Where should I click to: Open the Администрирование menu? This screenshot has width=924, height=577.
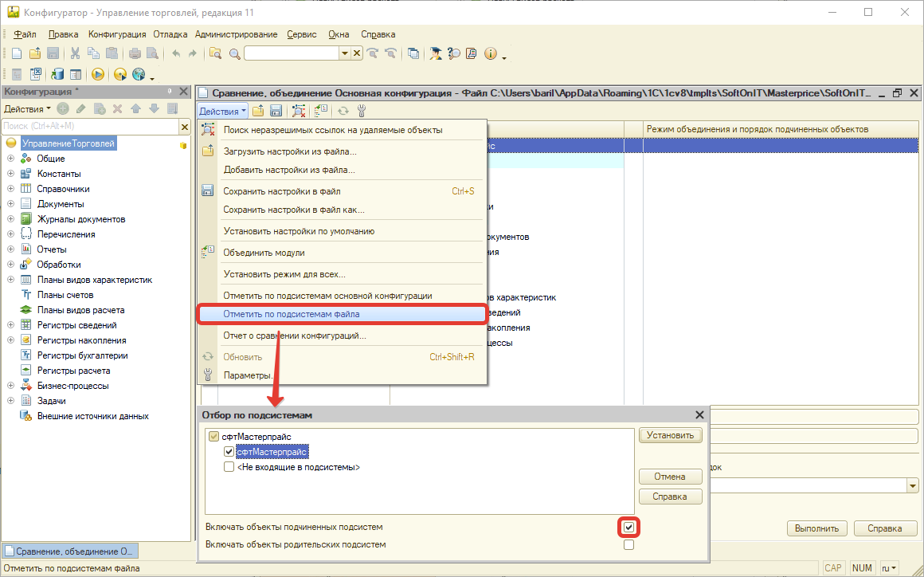(x=236, y=34)
